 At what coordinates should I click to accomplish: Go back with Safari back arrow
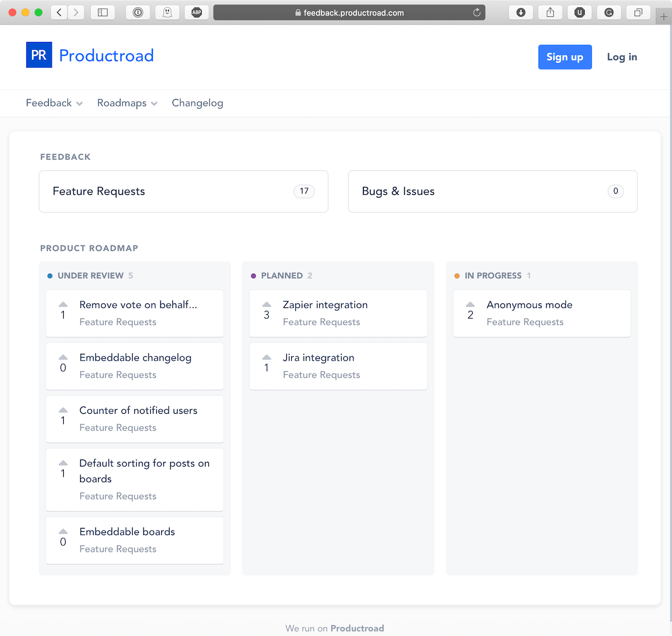59,12
